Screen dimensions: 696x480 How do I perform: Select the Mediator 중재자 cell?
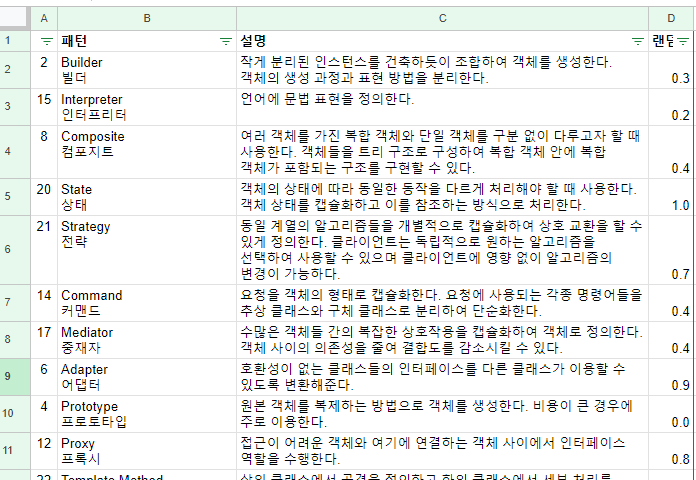(147, 340)
